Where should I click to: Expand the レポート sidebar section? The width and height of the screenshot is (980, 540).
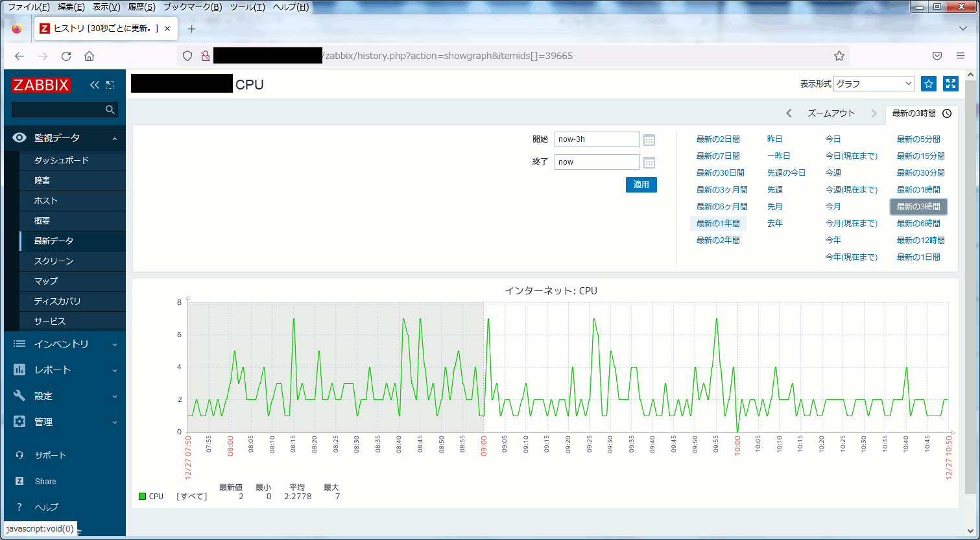65,370
